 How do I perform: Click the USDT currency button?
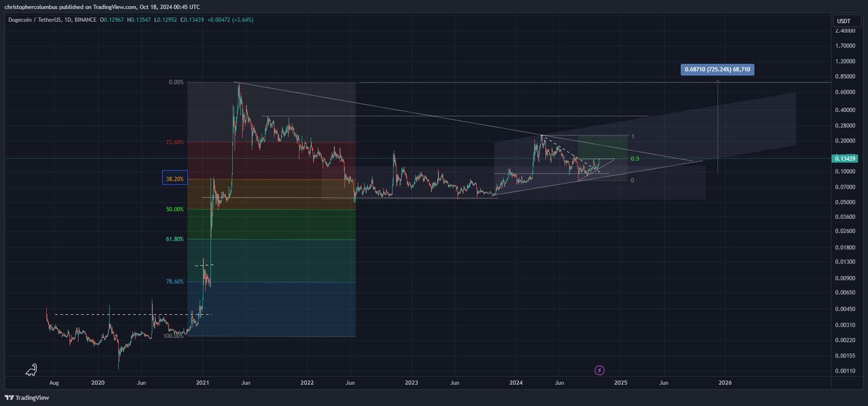(x=844, y=21)
